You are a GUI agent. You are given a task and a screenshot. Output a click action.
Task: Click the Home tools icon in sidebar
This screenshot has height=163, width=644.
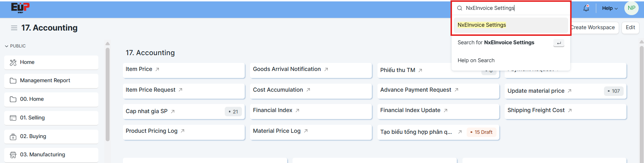click(x=13, y=63)
